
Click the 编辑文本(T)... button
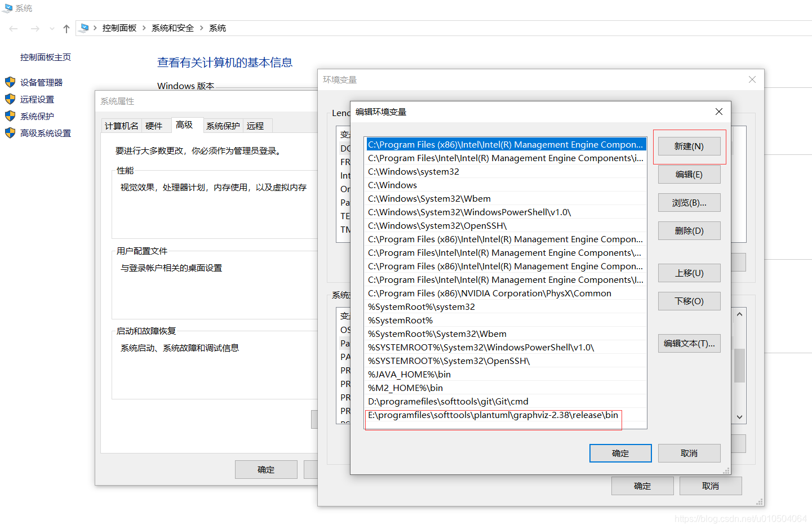pos(689,343)
